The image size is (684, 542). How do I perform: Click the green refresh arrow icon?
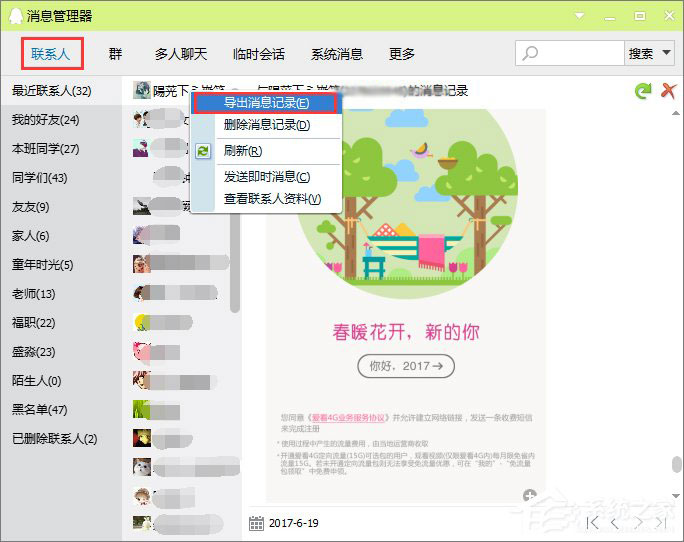[x=643, y=91]
